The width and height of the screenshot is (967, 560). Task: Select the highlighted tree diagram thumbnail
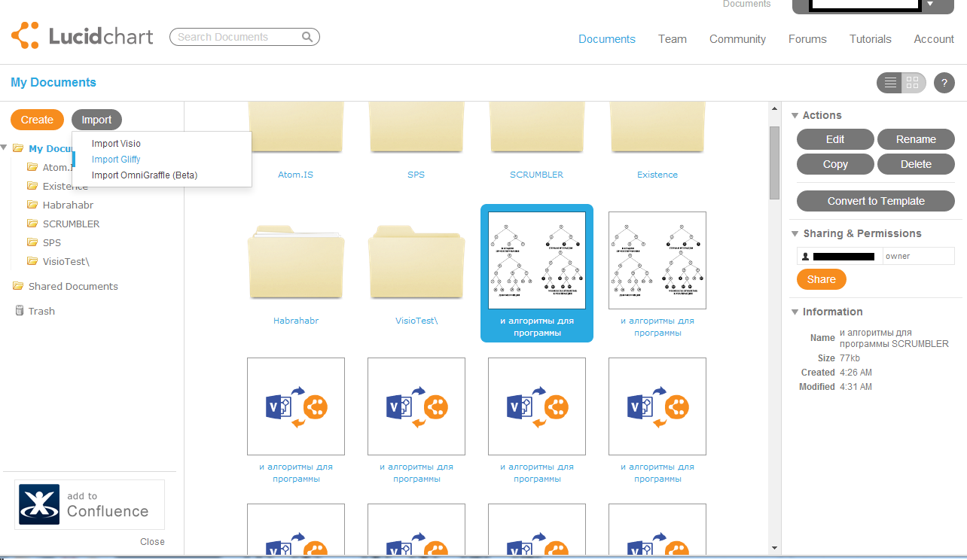pyautogui.click(x=537, y=260)
